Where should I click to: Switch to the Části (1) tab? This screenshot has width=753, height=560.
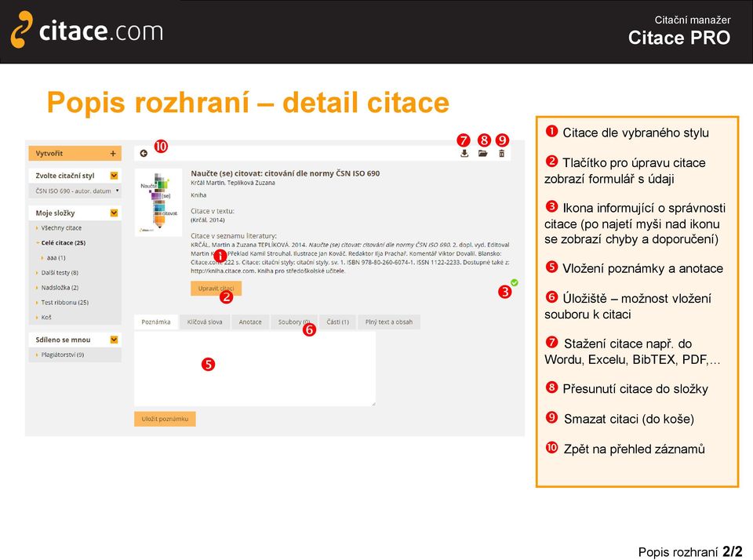point(337,322)
